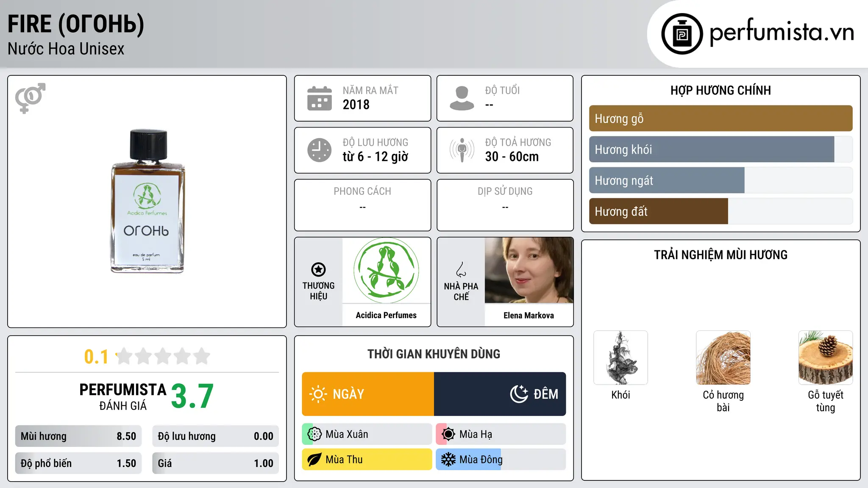Click the Acidica Perfumes brand name
The height and width of the screenshot is (488, 868).
[386, 315]
